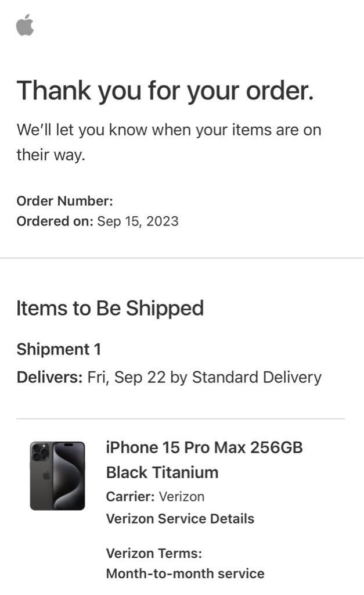Click the camera lenses on the iPhone image
Image resolution: width=364 pixels, height=595 pixels.
click(x=40, y=452)
